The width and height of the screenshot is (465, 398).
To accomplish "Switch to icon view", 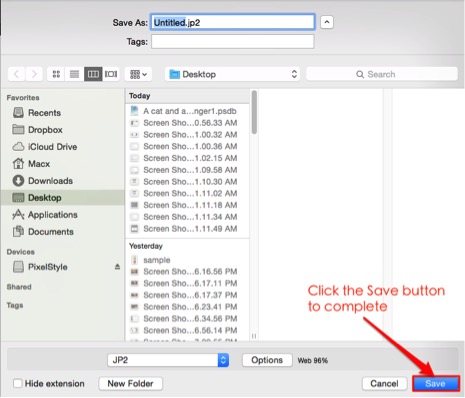I will tap(56, 74).
